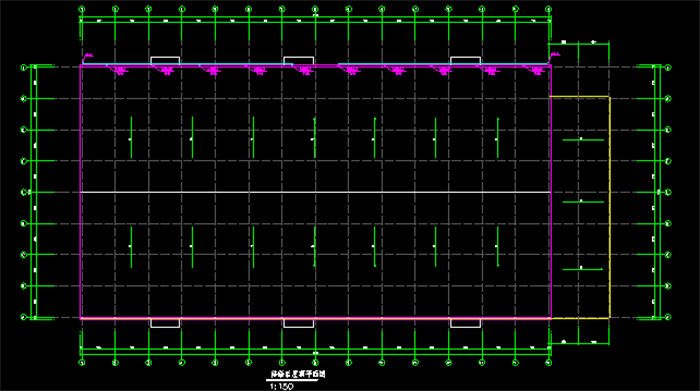Click the top-left grid axis bubble
The image size is (700, 391).
click(x=82, y=9)
